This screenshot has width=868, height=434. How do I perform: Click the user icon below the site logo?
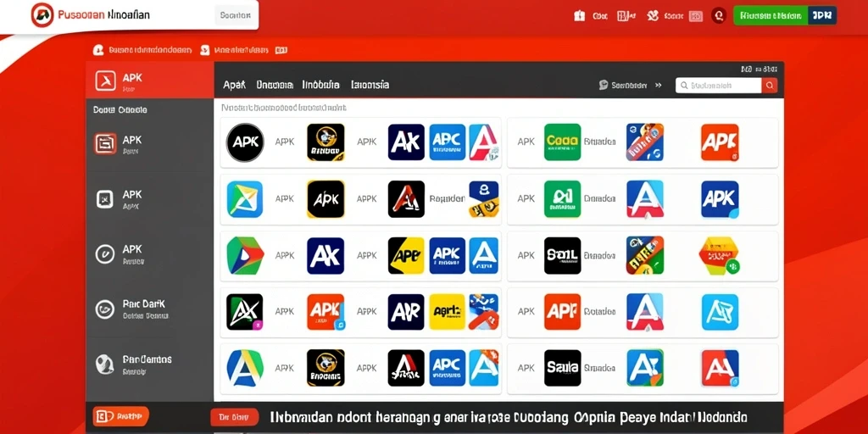tap(98, 50)
